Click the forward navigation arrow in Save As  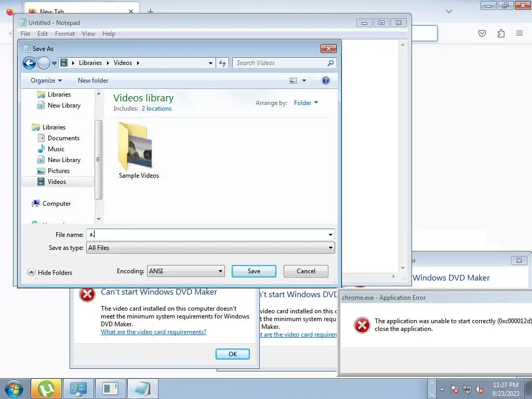tap(44, 63)
